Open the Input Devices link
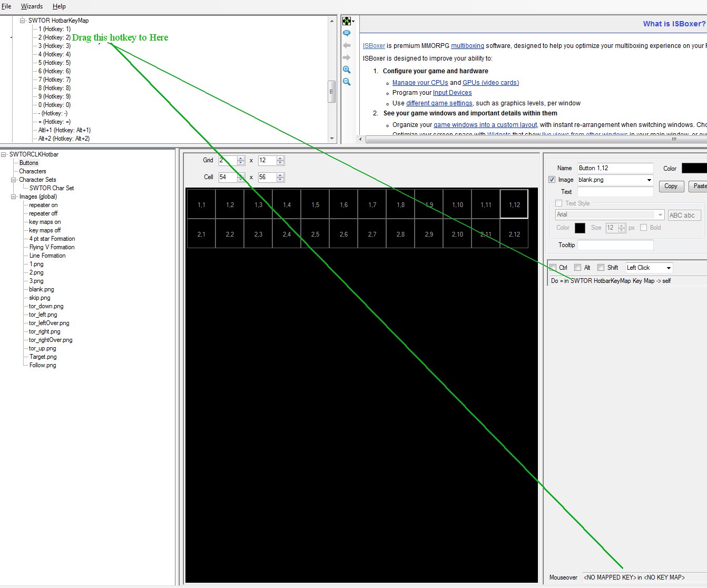707x588 pixels. point(452,93)
